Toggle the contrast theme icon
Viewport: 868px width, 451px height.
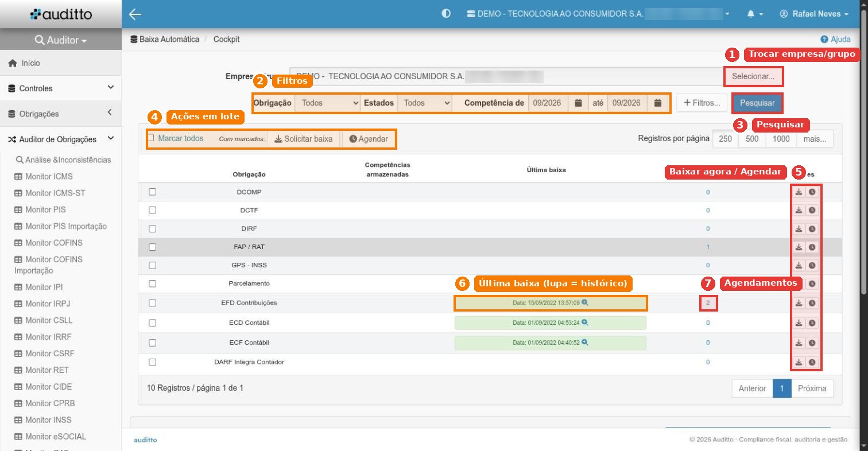[446, 14]
